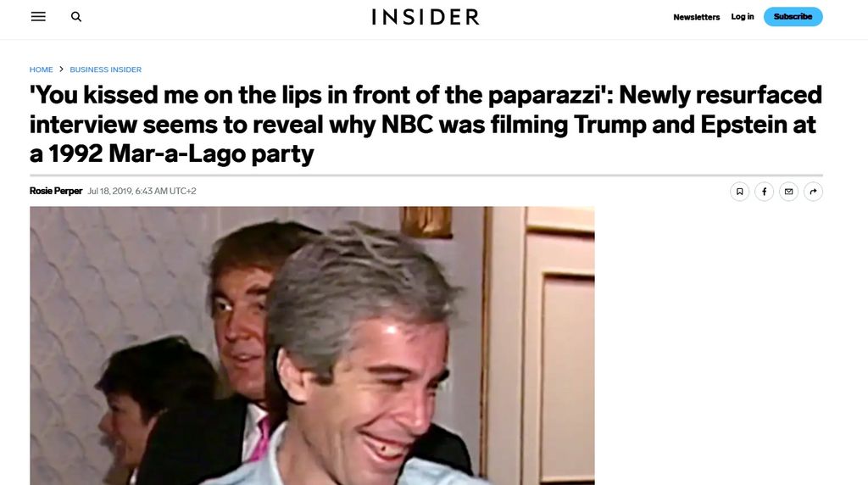
Task: Click the breadcrumb chevron after HOME
Action: point(61,70)
